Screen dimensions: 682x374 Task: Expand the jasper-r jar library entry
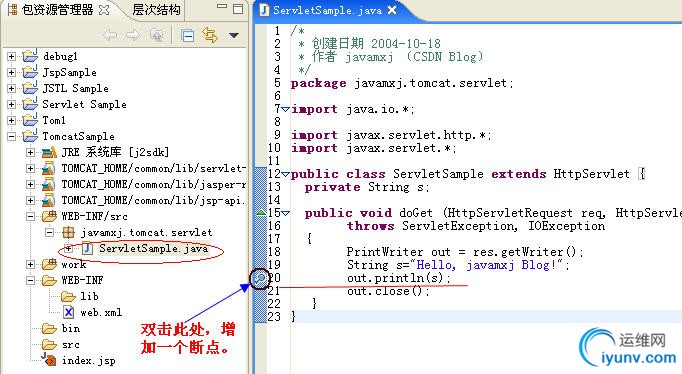point(30,184)
